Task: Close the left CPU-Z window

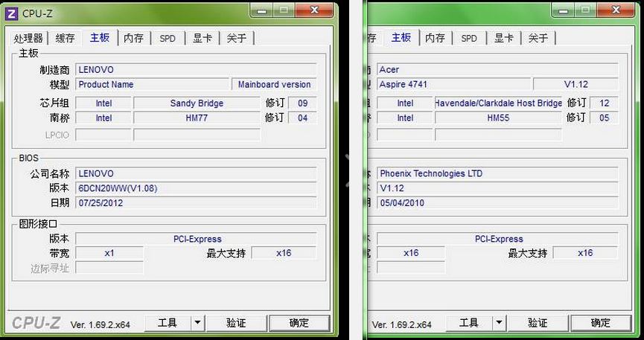Action: click(x=314, y=10)
